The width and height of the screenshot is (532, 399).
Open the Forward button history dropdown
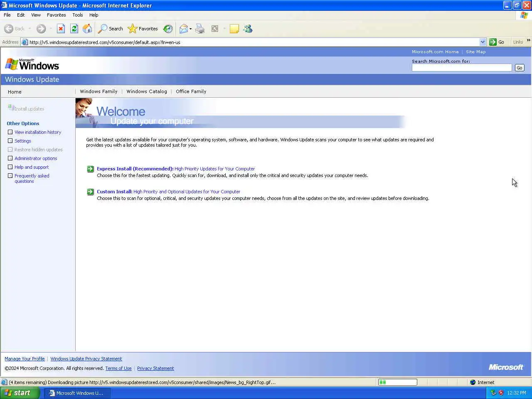click(51, 29)
